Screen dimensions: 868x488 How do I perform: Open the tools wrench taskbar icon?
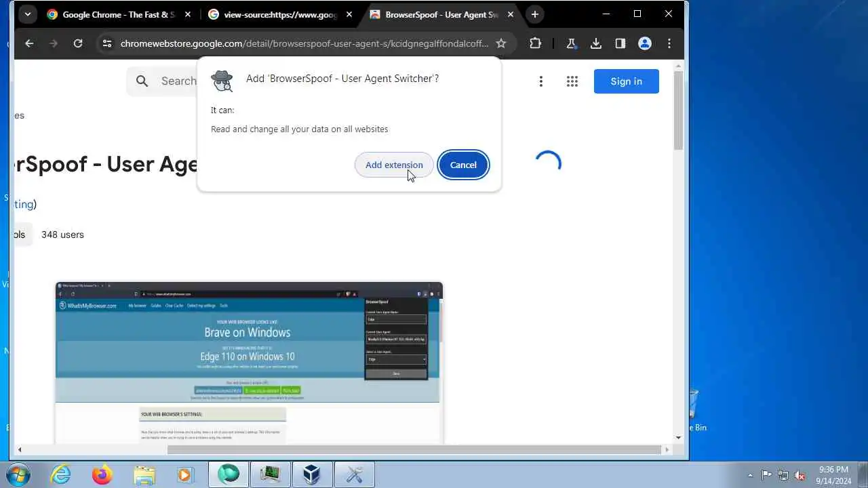pyautogui.click(x=354, y=474)
